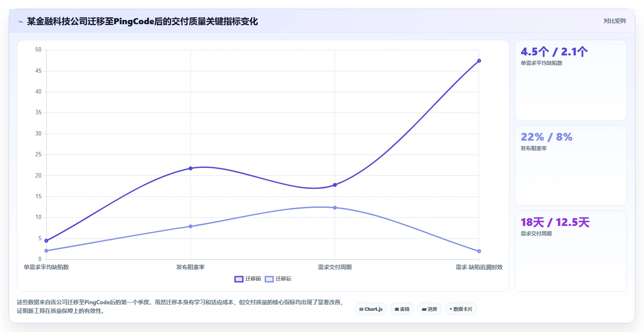Viewport: 644px width, 332px height.
Task: Click the 迁移后 legend color box
Action: (269, 279)
